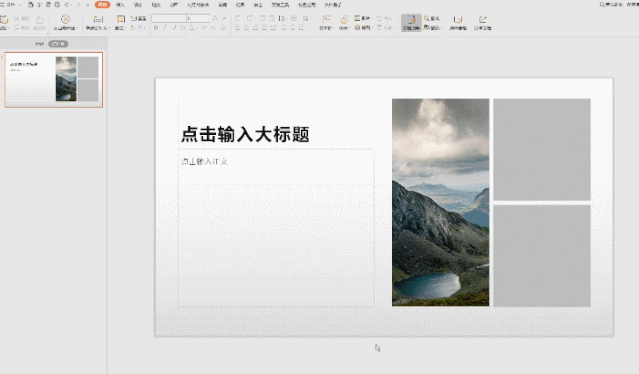Viewport: 639px width, 374px height.
Task: Click the Find magnifier icon
Action: pos(426,18)
